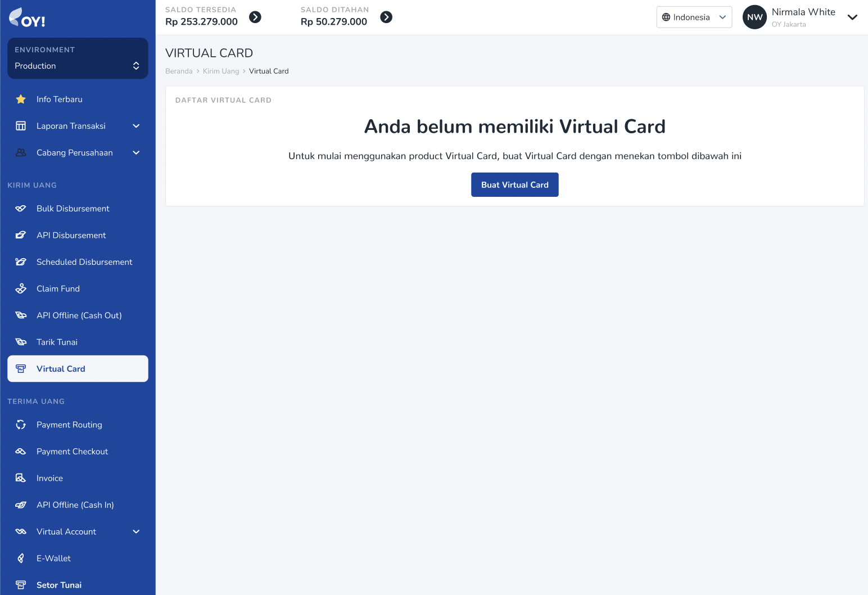
Task: Open the user menu chevron beside Nirmala White
Action: [852, 17]
